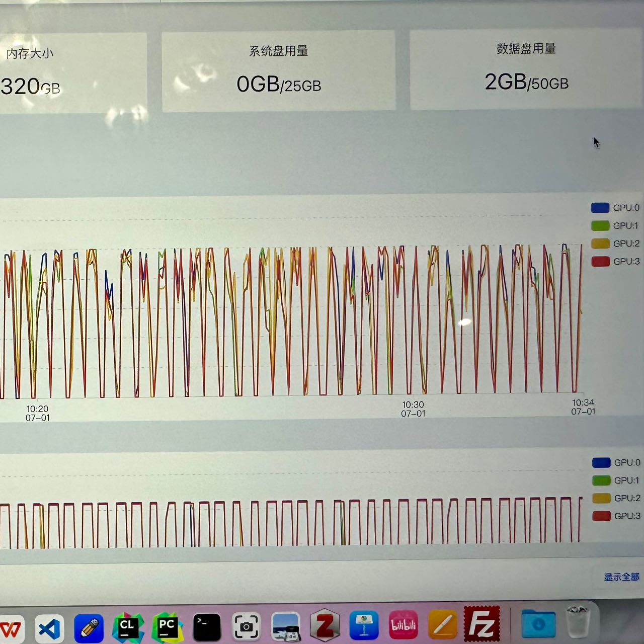Click the 10:20 07-01 time axis label
The image size is (644, 644).
(x=38, y=413)
